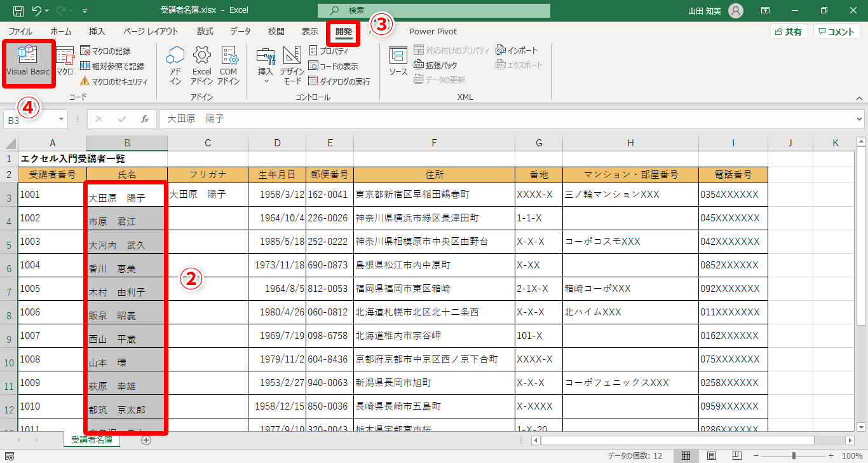This screenshot has height=463, width=868.
Task: Click コードの表示 to view code
Action: click(x=334, y=66)
